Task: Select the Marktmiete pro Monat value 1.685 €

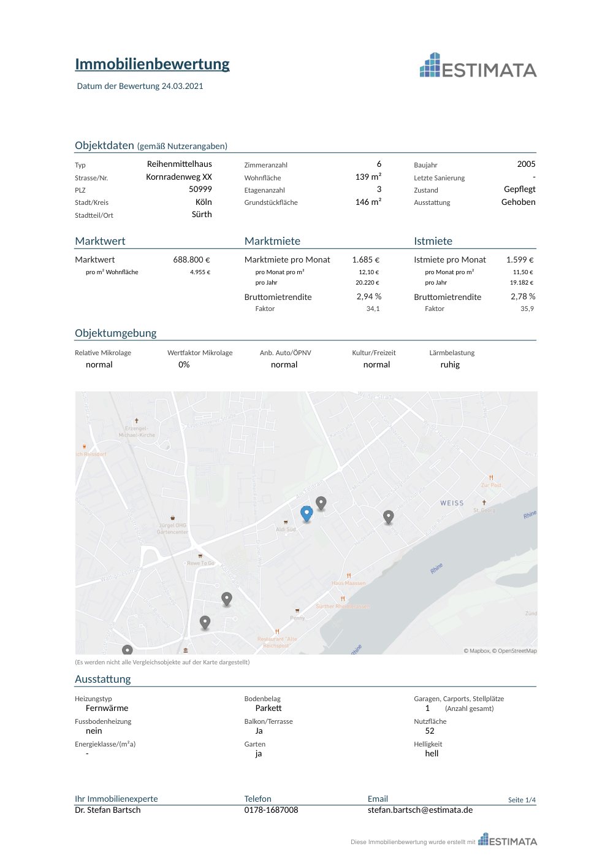Action: pos(366,259)
